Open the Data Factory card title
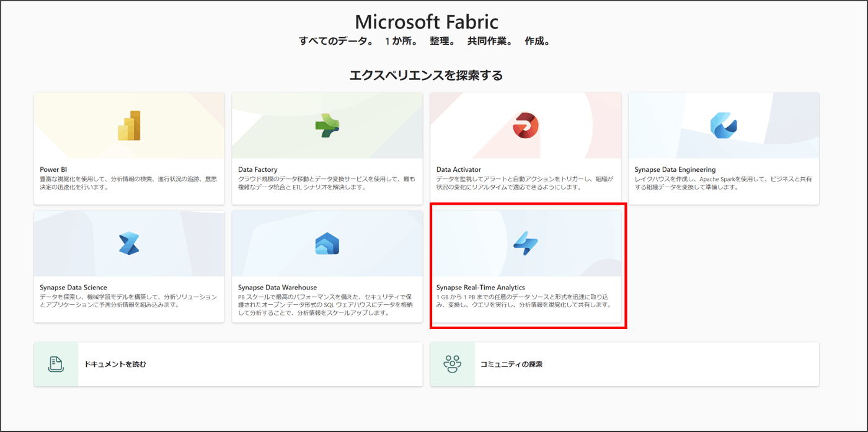Screen dimensions: 868x432 258,169
